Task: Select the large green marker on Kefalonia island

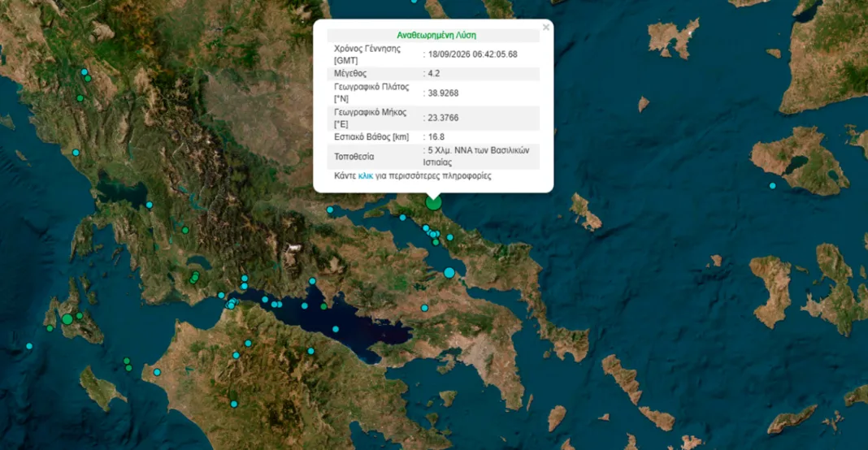Action: [67, 319]
